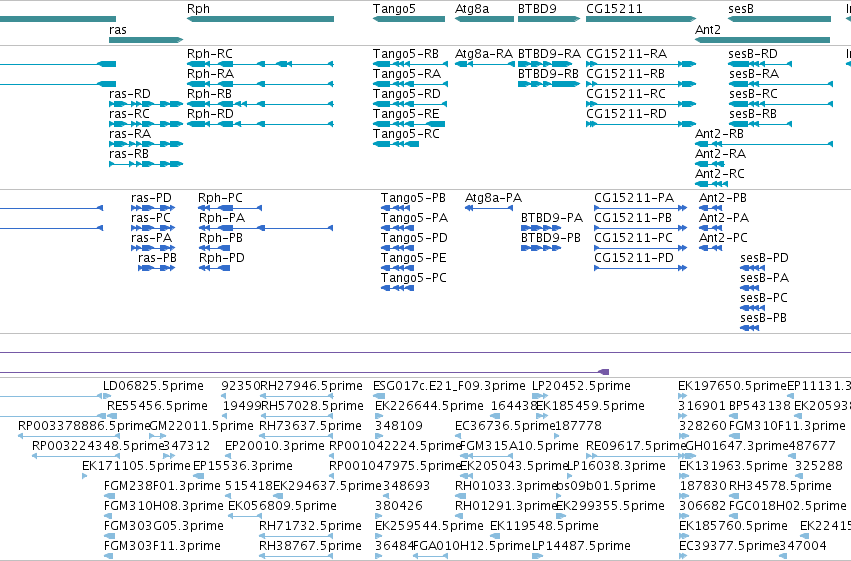Click protein Atg8a-PA
Screen dimensions: 851x561
pyautogui.click(x=493, y=198)
